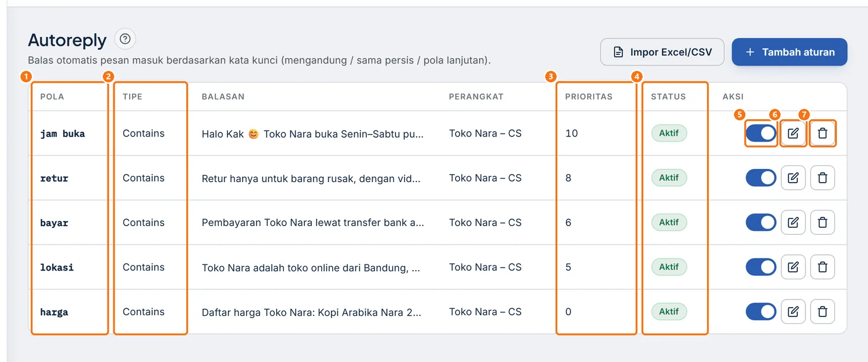The height and width of the screenshot is (362, 868).
Task: Click 'Toko Nara – CS' in bayar row
Action: 486,223
